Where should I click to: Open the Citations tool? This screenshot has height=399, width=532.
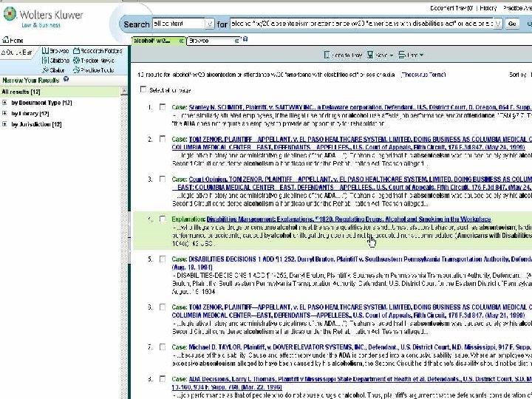click(55, 61)
